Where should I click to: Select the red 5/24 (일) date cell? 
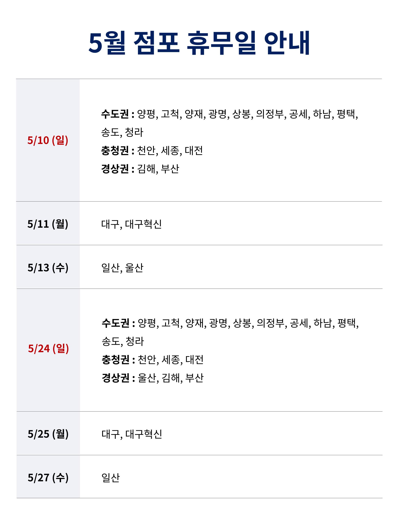(48, 349)
